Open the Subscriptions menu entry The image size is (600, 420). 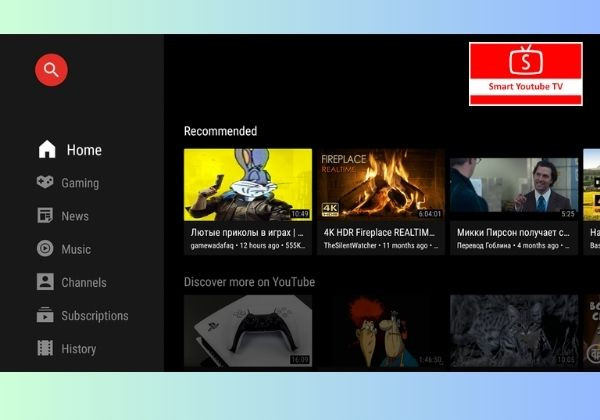[x=95, y=316]
